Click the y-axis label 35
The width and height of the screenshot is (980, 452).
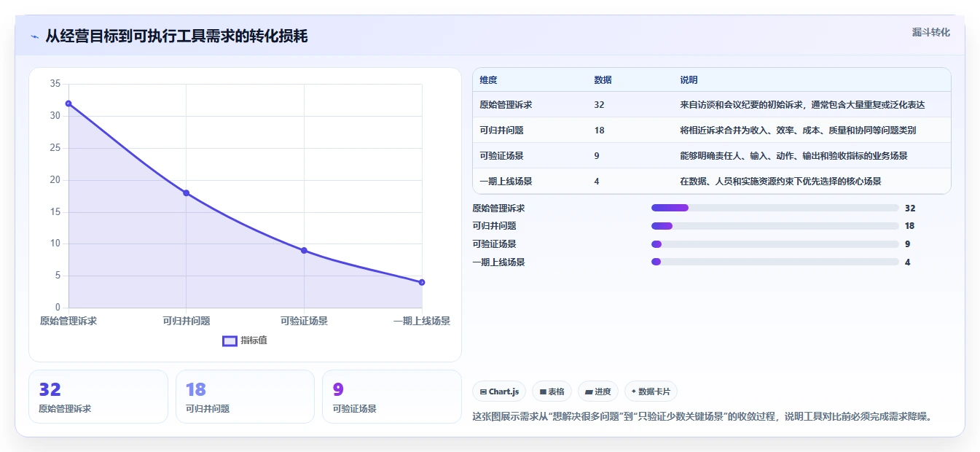click(x=55, y=84)
